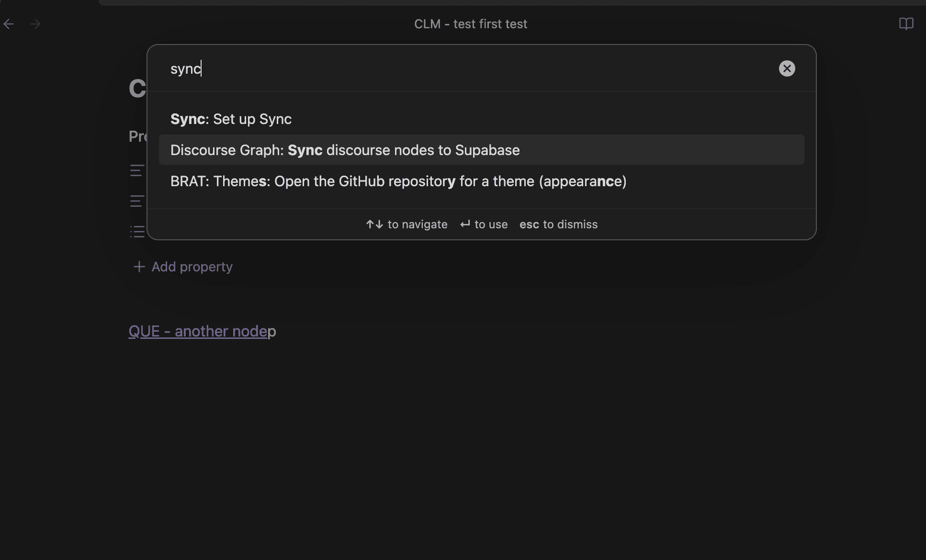926x560 pixels.
Task: Choose the BRAT Themes GitHub repository command
Action: point(398,181)
